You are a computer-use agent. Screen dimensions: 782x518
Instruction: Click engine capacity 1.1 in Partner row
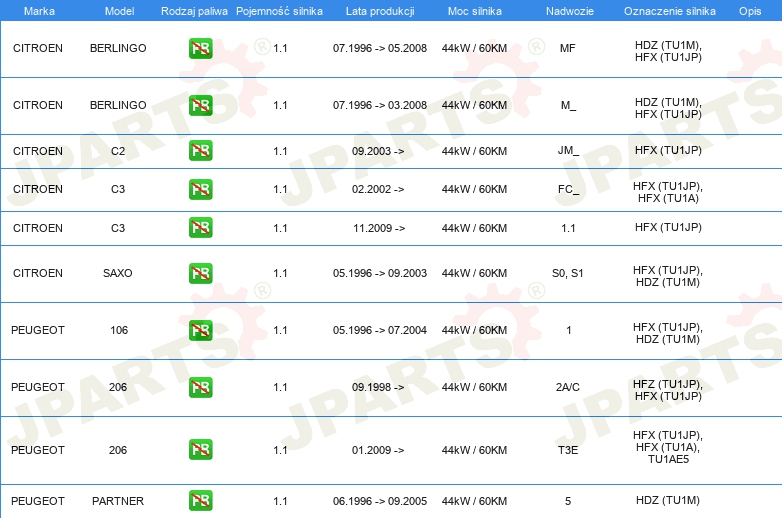tap(280, 501)
